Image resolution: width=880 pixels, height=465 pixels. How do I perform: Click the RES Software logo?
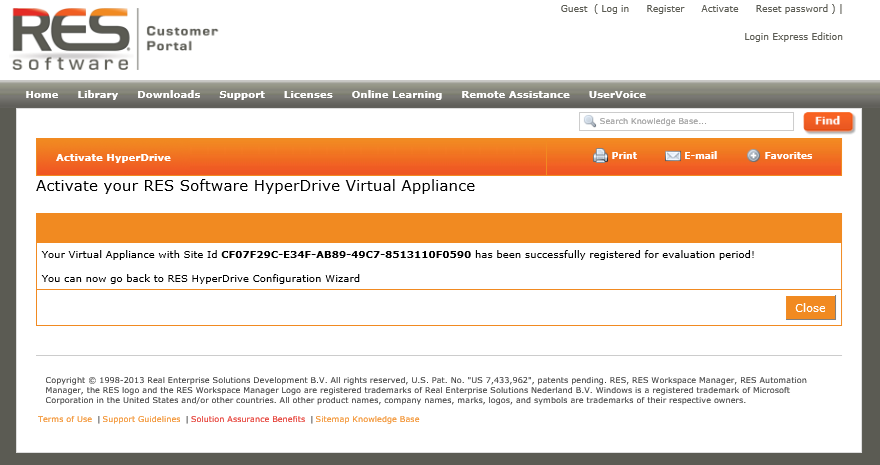[x=71, y=39]
